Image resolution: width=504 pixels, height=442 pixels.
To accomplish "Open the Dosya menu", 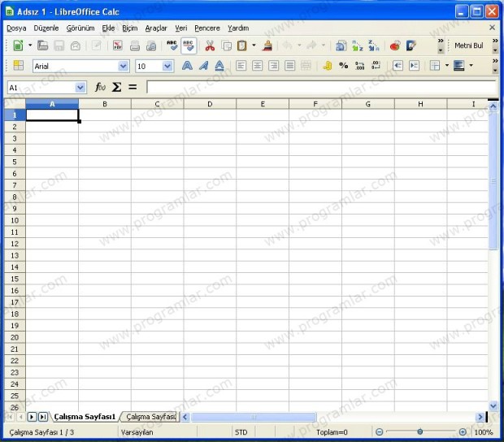I will (x=16, y=28).
